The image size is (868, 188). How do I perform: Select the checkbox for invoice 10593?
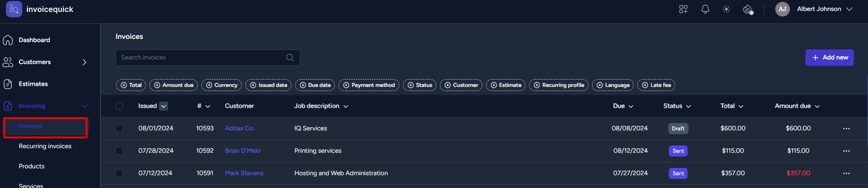(x=119, y=129)
